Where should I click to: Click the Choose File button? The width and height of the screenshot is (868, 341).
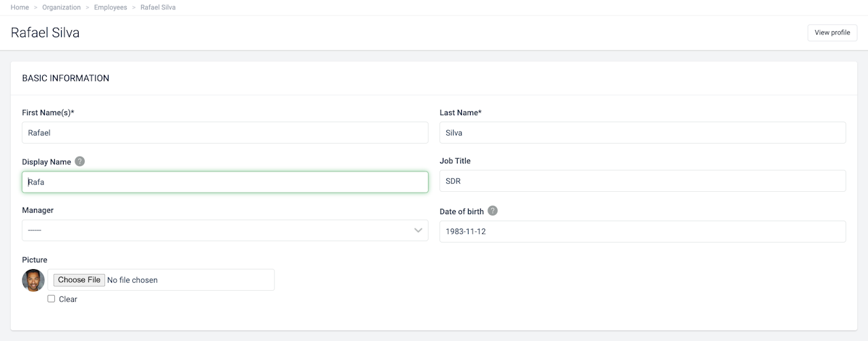click(x=79, y=280)
